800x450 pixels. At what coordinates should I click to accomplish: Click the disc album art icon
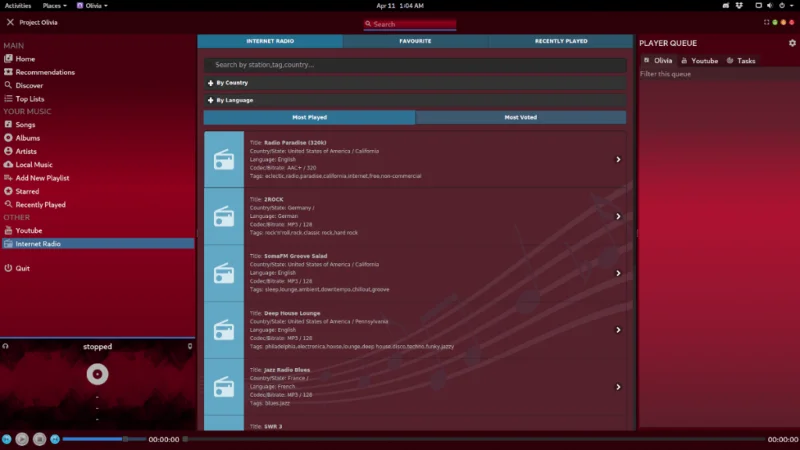(97, 374)
